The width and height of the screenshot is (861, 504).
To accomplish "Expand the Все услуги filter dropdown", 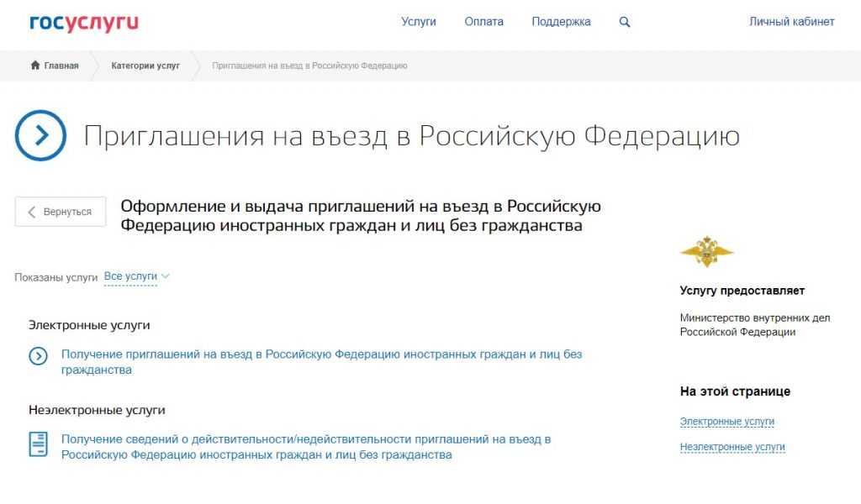I will 136,276.
